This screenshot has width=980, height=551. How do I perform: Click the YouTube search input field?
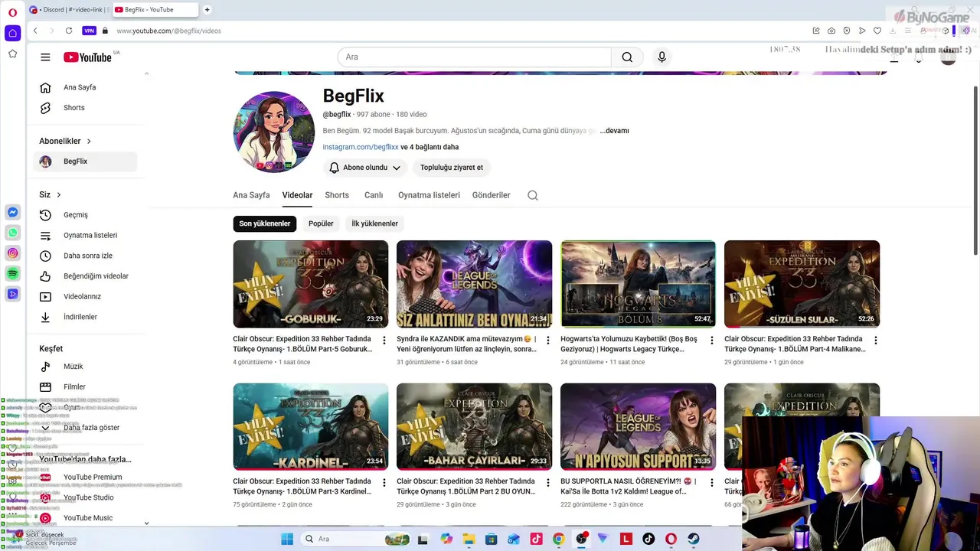(474, 57)
